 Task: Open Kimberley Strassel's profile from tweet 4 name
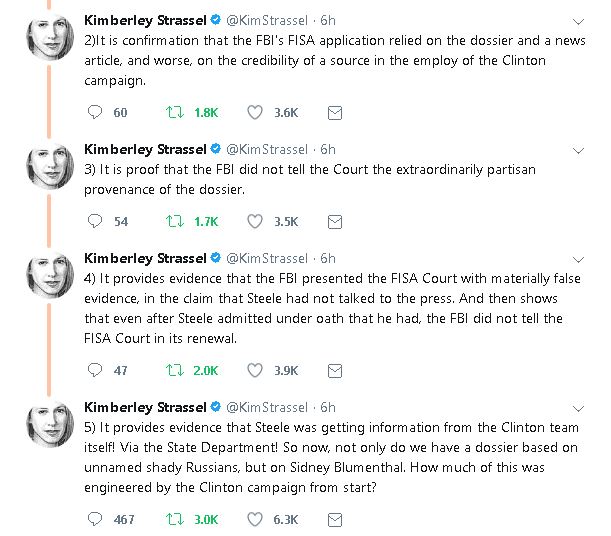(x=143, y=258)
